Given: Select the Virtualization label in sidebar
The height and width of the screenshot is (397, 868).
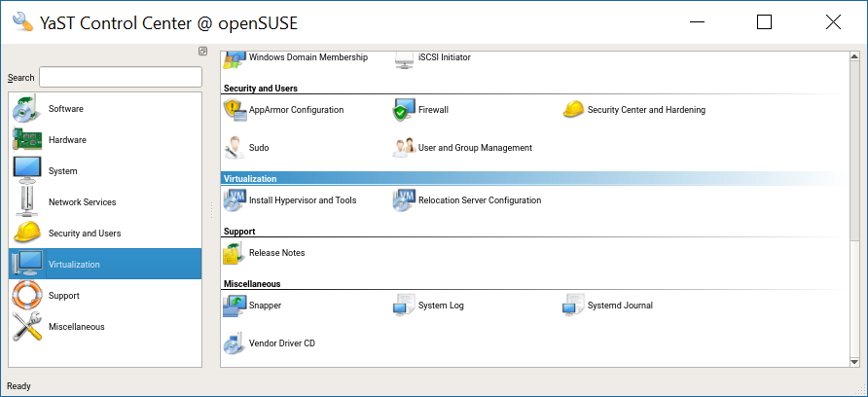Looking at the screenshot, I should (x=74, y=264).
